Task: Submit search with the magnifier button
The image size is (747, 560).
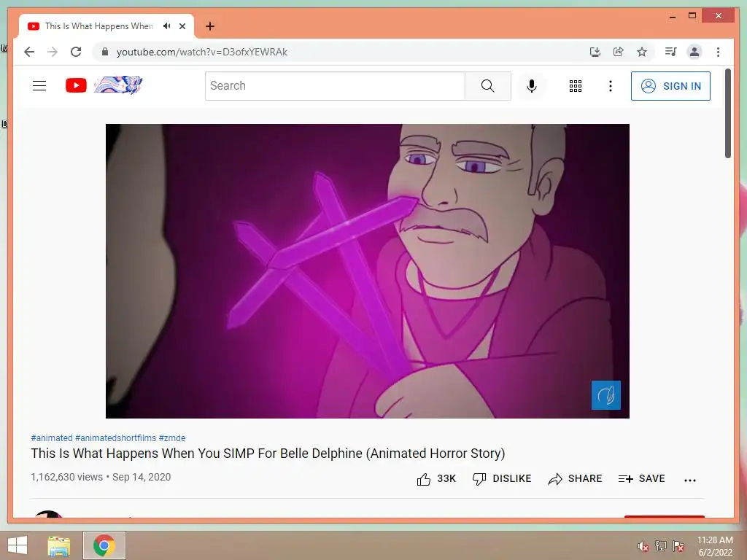Action: pyautogui.click(x=488, y=86)
